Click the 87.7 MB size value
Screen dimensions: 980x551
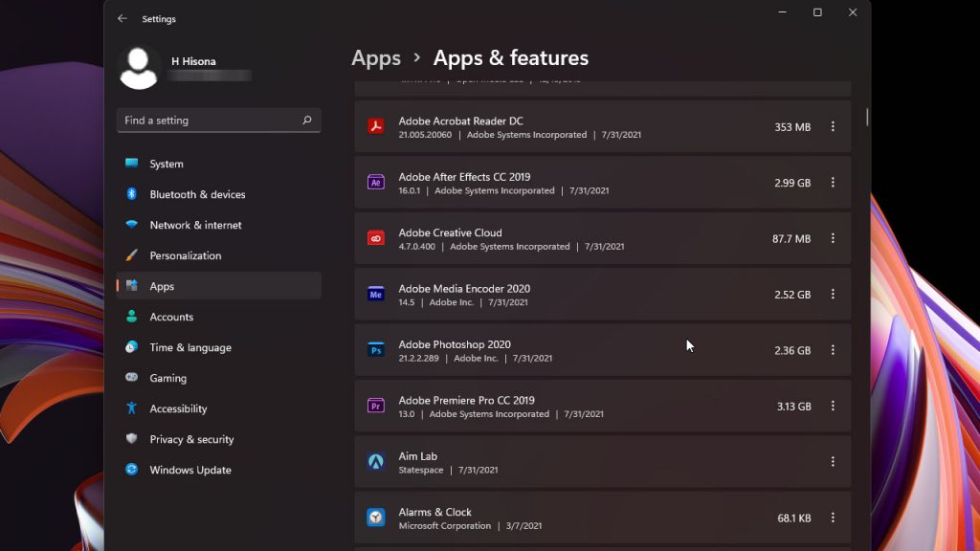coord(791,238)
